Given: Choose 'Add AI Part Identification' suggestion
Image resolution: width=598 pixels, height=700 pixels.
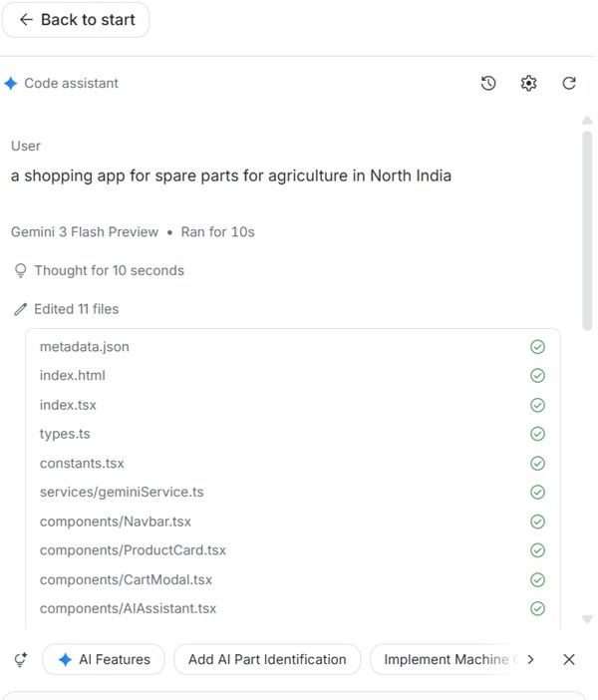Looking at the screenshot, I should [267, 659].
